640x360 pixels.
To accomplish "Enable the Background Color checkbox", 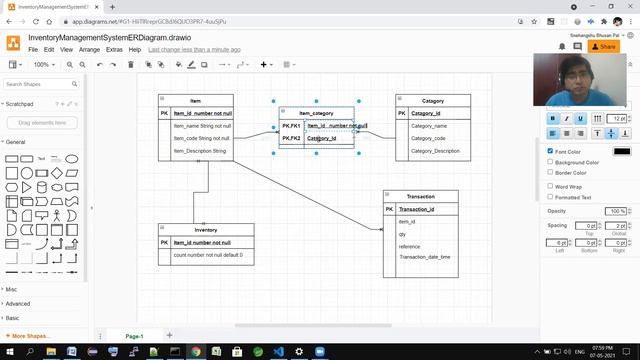I will 550,162.
